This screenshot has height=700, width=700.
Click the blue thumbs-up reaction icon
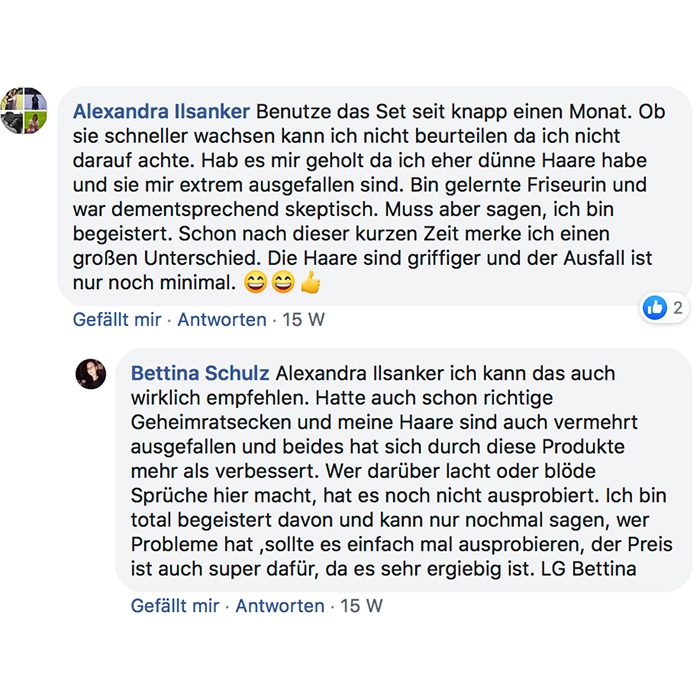click(x=655, y=308)
